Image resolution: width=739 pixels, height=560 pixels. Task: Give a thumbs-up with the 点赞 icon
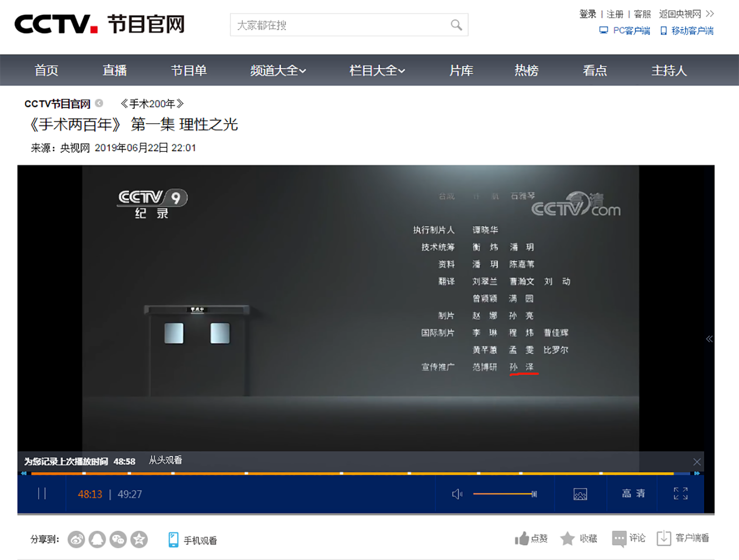point(523,538)
